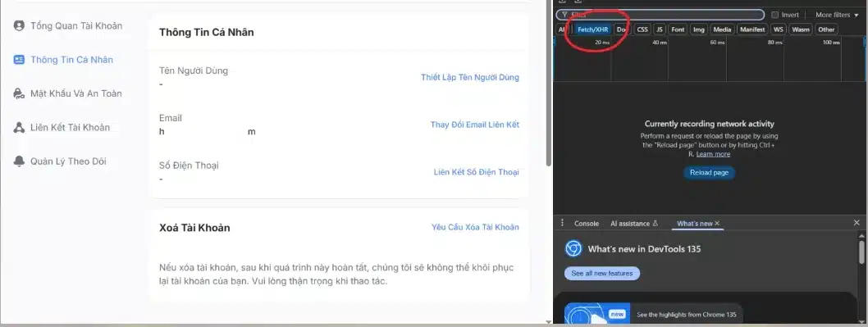The height and width of the screenshot is (327, 868).
Task: Click the Số Điện Thoại label
Action: 189,166
